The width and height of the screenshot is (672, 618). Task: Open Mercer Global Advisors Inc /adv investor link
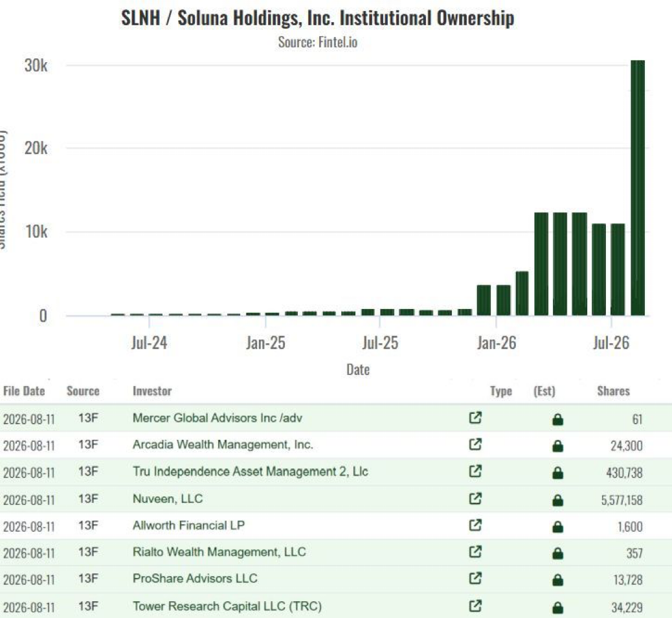point(218,418)
